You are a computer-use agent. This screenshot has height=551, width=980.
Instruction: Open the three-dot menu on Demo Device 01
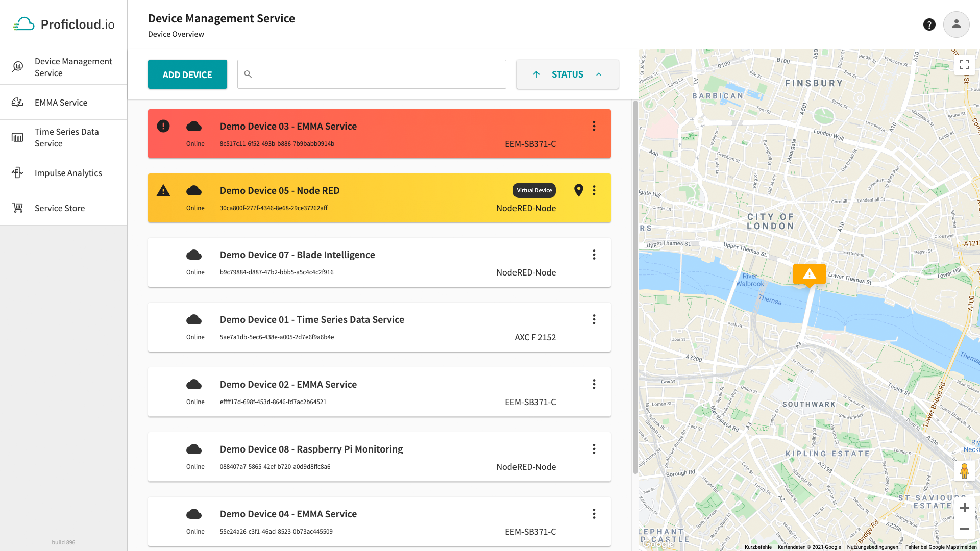point(594,319)
